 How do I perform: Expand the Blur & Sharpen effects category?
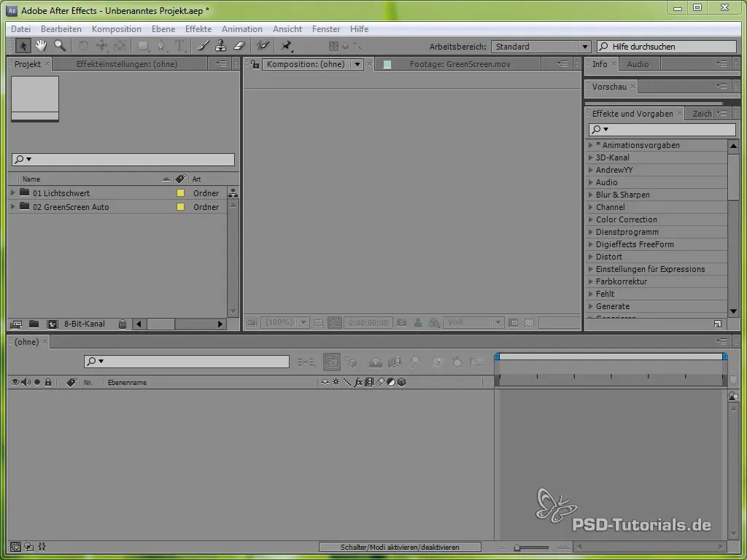tap(591, 195)
